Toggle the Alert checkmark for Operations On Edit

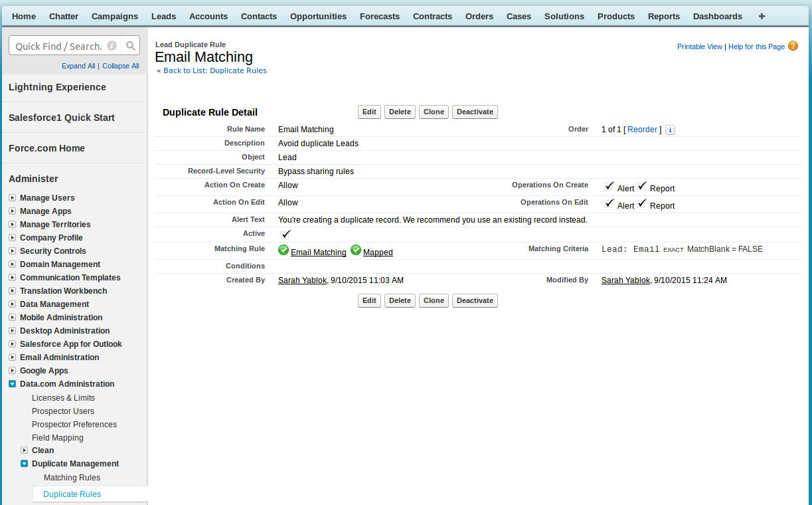609,203
